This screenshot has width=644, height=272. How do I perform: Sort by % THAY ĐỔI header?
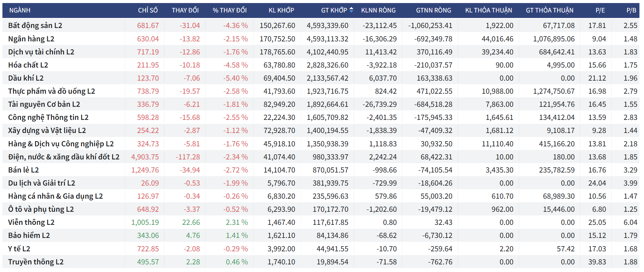coord(229,10)
